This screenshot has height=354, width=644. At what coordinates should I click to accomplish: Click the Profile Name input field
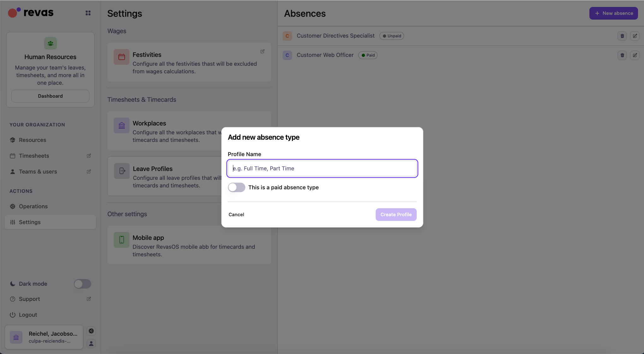point(322,168)
